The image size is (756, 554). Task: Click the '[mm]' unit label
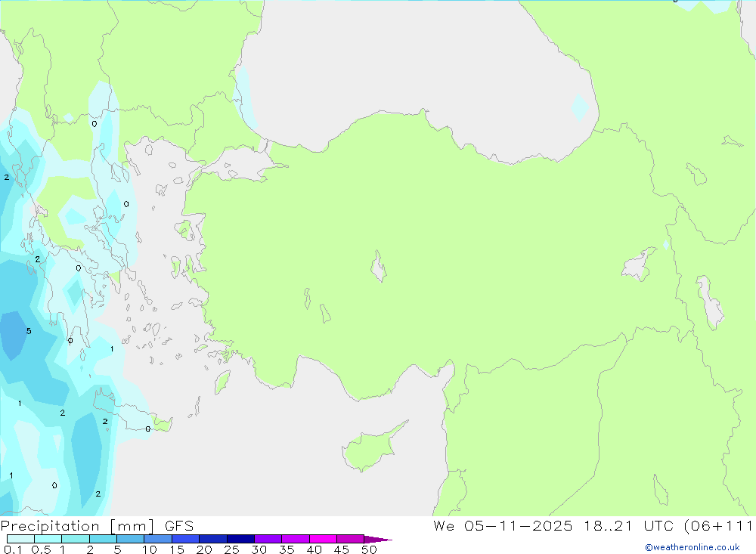pyautogui.click(x=132, y=526)
